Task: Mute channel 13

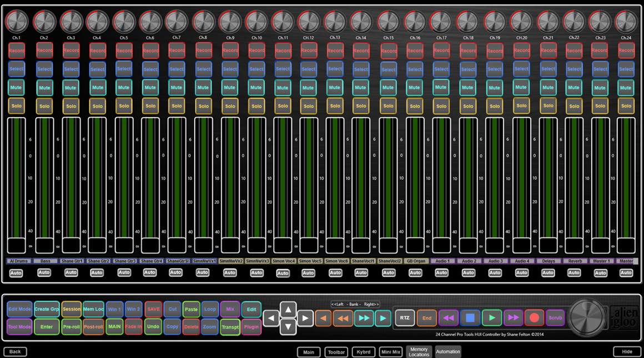Action: (335, 88)
